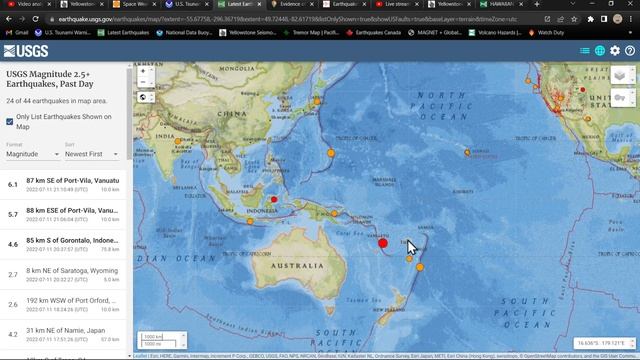Open the Yellowstone Seismo bookmark
The image size is (640, 360).
click(x=248, y=33)
